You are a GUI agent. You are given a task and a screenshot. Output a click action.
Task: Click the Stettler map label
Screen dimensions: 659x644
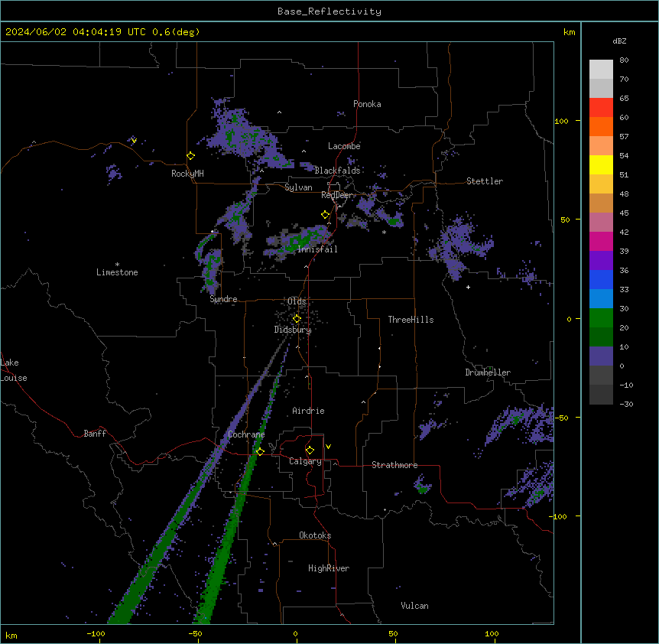[485, 181]
